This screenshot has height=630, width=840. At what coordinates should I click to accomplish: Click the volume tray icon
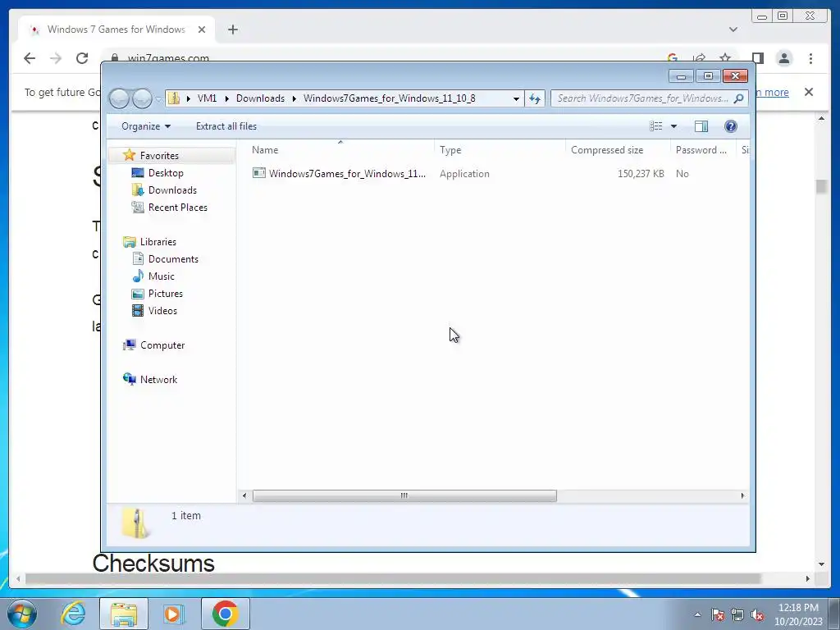(757, 614)
